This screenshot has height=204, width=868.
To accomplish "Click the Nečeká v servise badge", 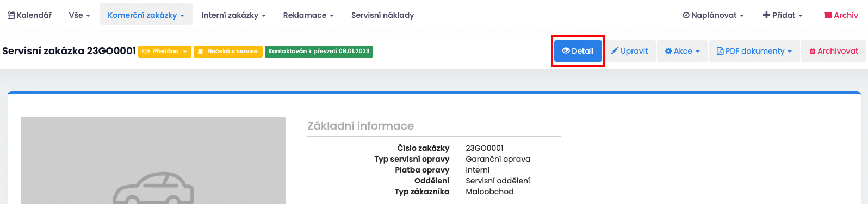I will click(228, 52).
